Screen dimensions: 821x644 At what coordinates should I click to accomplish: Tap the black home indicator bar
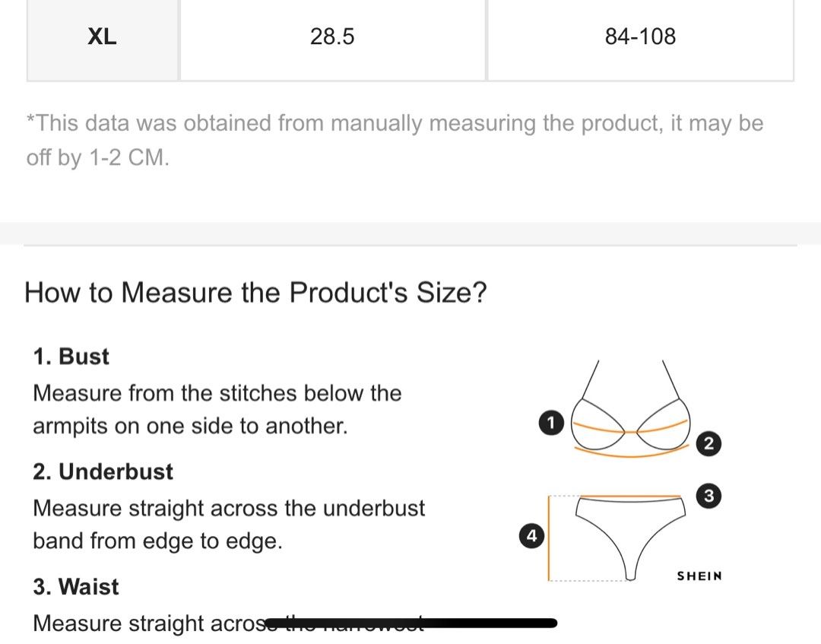[x=410, y=623]
